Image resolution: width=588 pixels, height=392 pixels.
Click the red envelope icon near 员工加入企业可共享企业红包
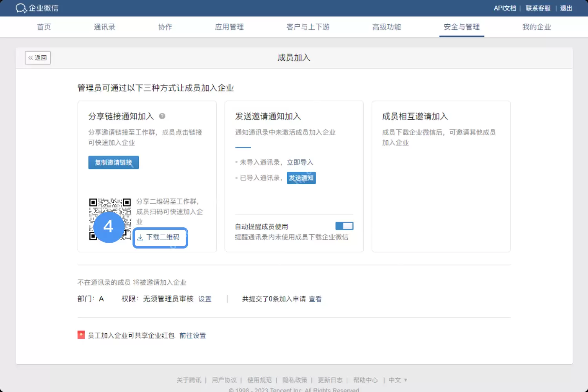coord(81,334)
